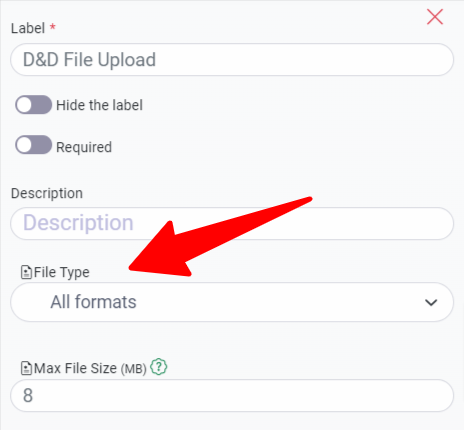Click the red required asterisk by Label
This screenshot has height=430, width=464.
[53, 26]
